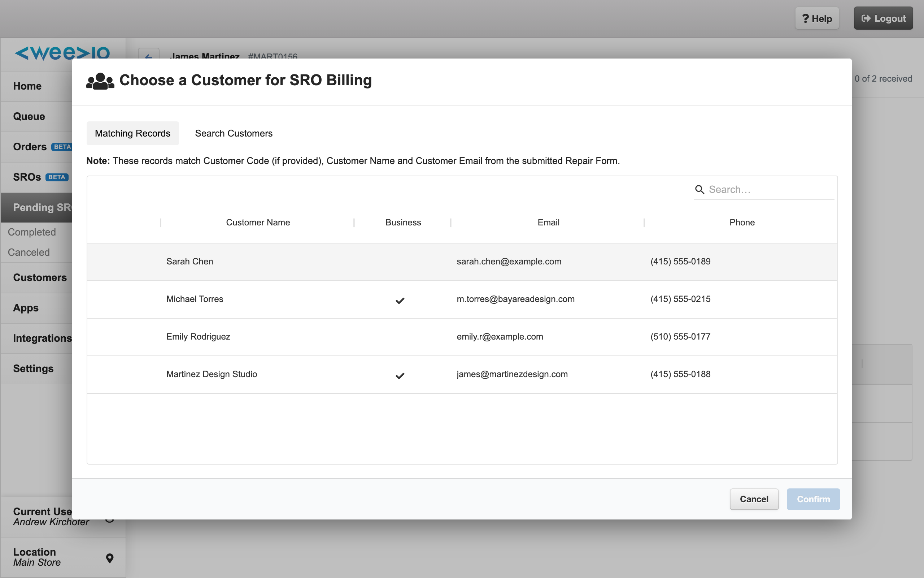
Task: Click the back arrow behind the dialog
Action: coord(149,57)
